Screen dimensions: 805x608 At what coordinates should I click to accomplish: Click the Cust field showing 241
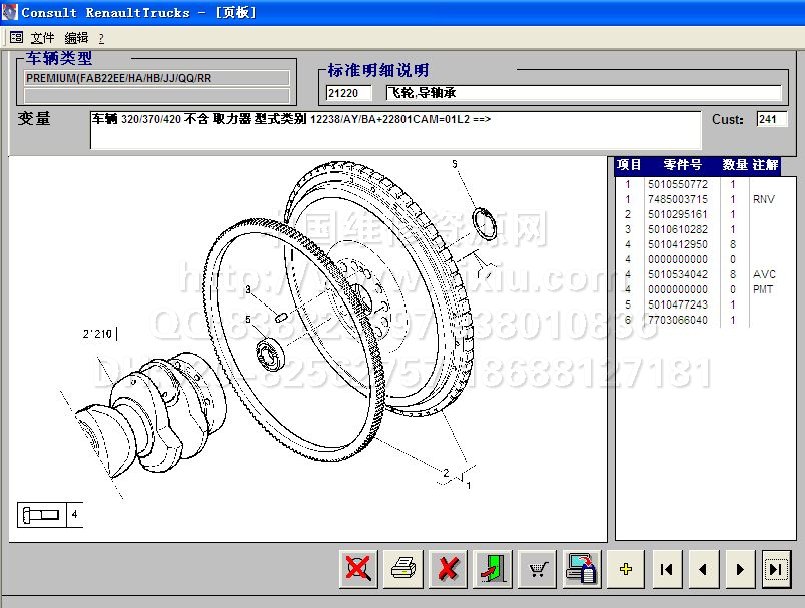pos(771,119)
